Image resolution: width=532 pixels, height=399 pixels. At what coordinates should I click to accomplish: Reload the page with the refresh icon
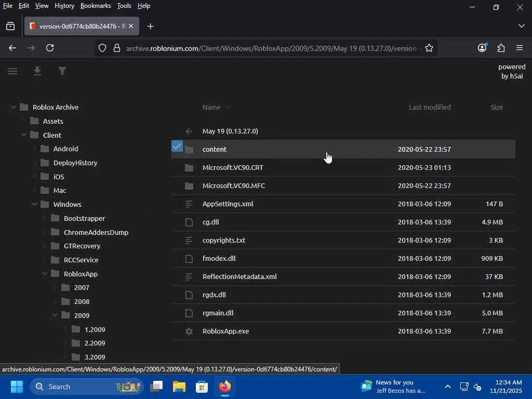coord(50,48)
